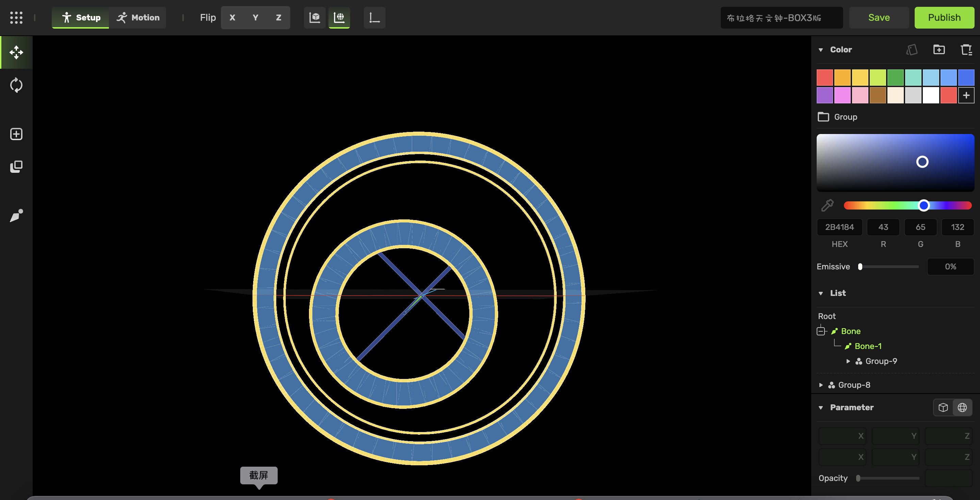The width and height of the screenshot is (980, 500).
Task: Click second row Y parameter field
Action: click(895, 457)
